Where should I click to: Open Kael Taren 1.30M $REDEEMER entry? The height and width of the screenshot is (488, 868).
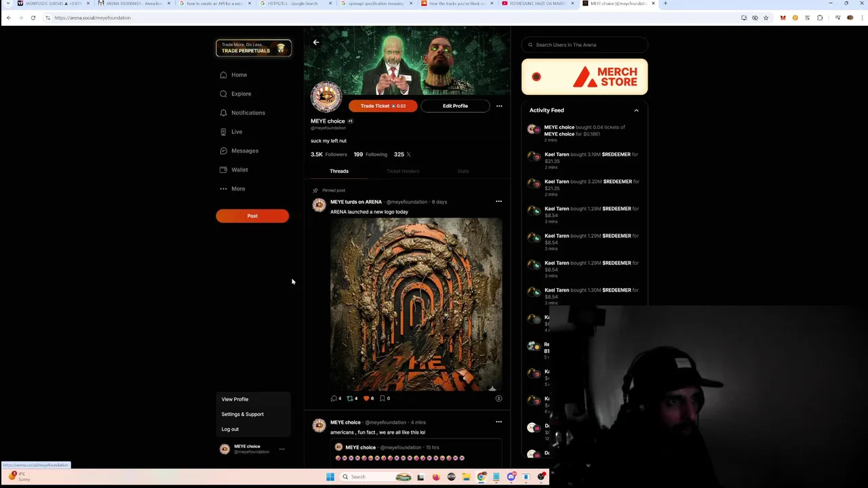[x=585, y=296]
